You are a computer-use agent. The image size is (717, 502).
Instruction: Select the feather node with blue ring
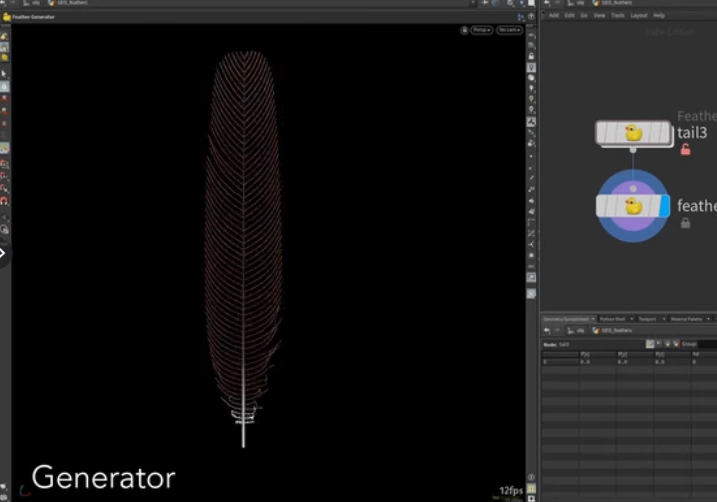(x=633, y=206)
